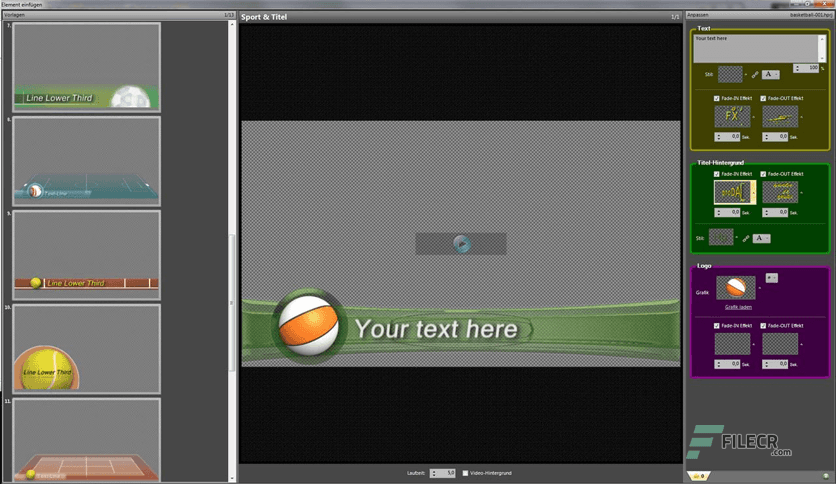Select template 10 with large tennis ball
This screenshot has width=836, height=484.
point(86,349)
